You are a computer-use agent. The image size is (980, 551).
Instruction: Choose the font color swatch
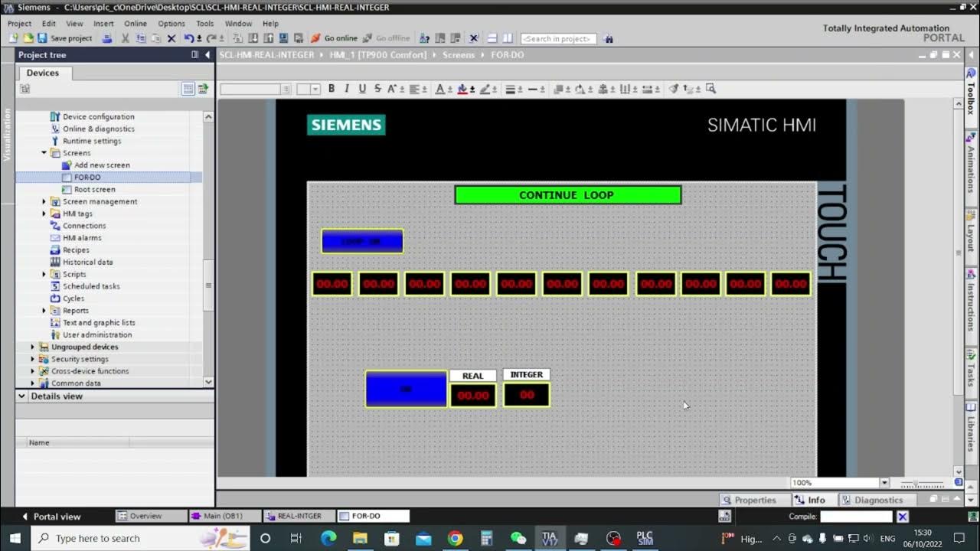[440, 89]
